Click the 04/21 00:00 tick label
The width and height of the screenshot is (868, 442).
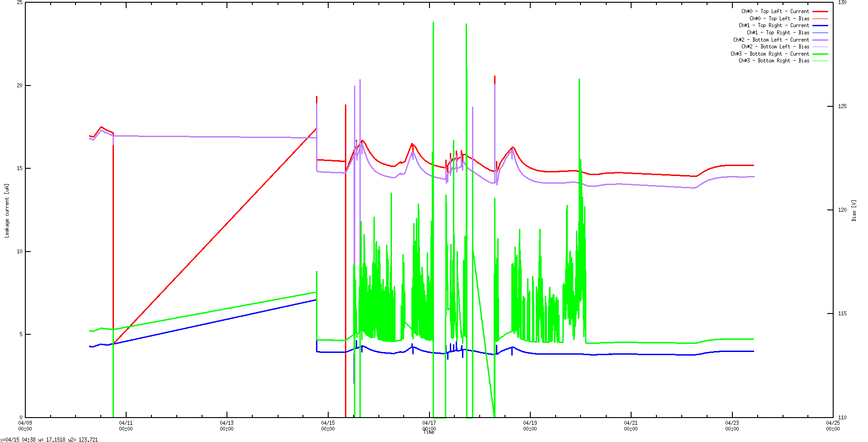[631, 425]
